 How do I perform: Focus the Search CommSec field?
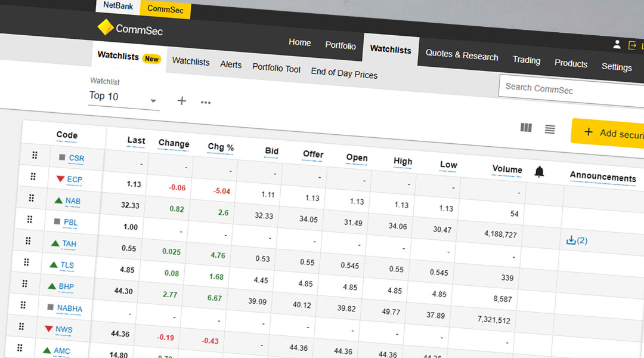point(572,91)
